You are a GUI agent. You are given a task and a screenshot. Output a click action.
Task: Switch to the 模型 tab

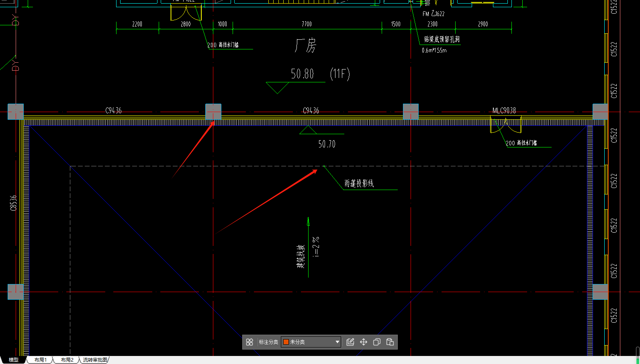click(x=14, y=360)
